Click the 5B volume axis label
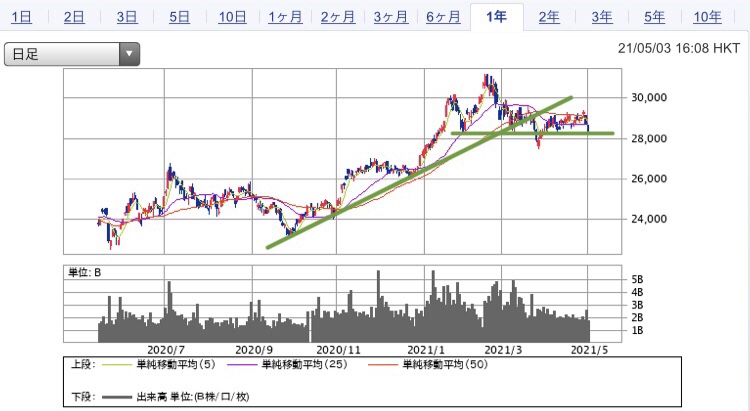The height and width of the screenshot is (411, 750). coord(637,279)
